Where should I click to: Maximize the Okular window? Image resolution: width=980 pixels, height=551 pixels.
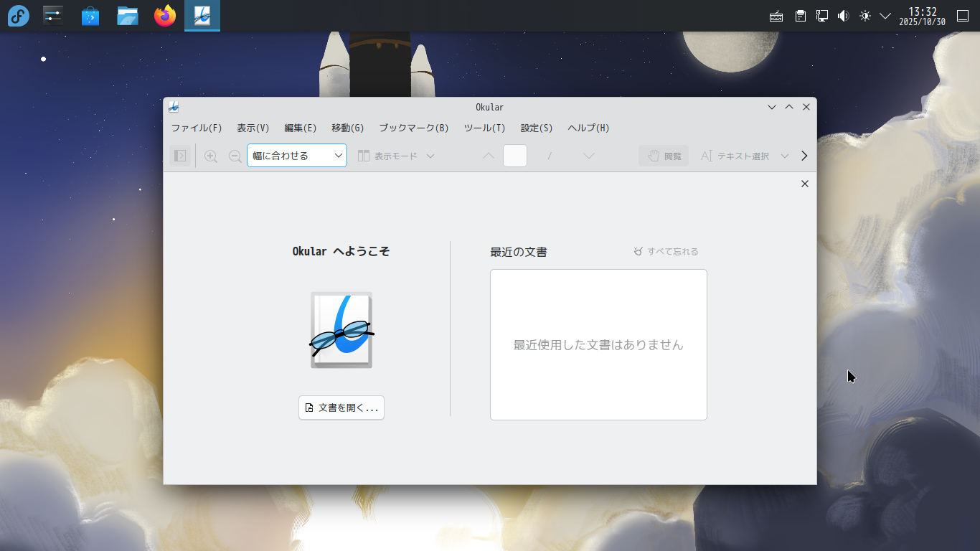789,107
